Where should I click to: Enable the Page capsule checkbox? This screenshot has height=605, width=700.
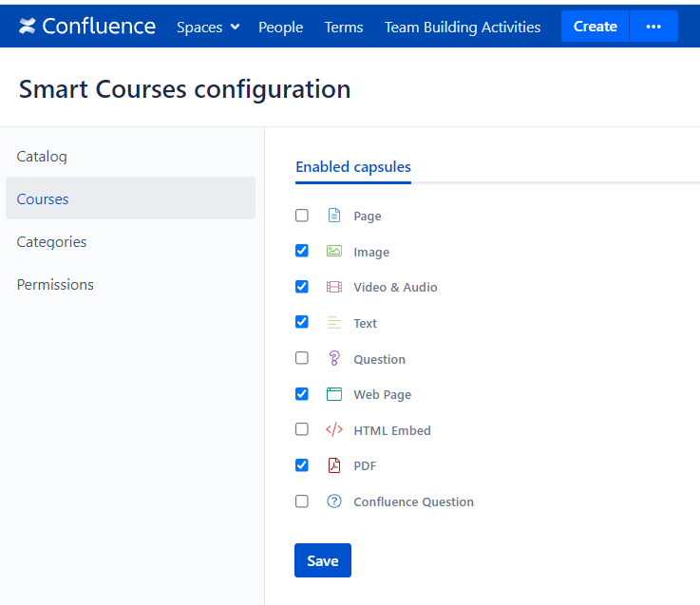coord(302,216)
